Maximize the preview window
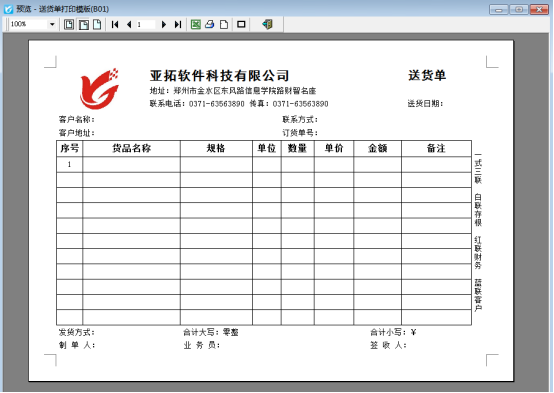This screenshot has width=554, height=393. click(x=519, y=9)
